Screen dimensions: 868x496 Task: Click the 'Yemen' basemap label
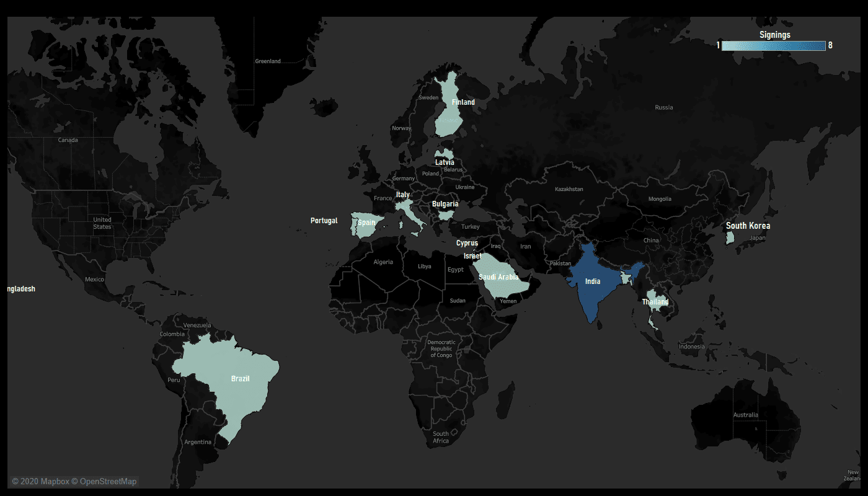point(508,301)
